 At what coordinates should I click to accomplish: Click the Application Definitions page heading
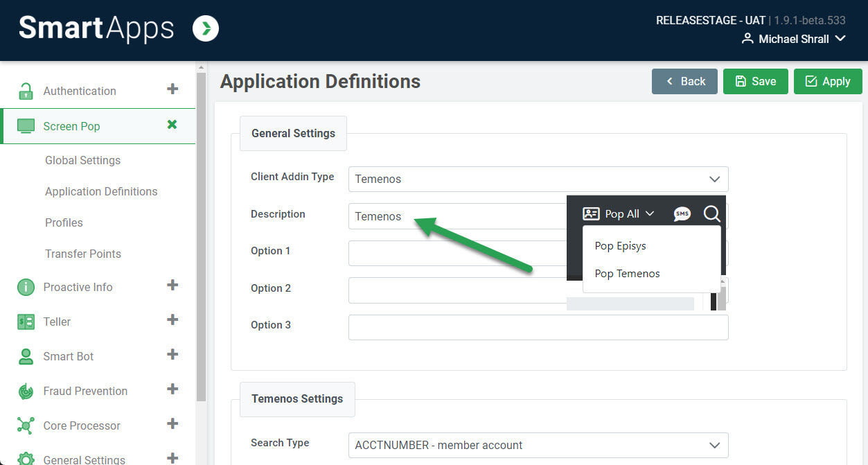pyautogui.click(x=320, y=81)
